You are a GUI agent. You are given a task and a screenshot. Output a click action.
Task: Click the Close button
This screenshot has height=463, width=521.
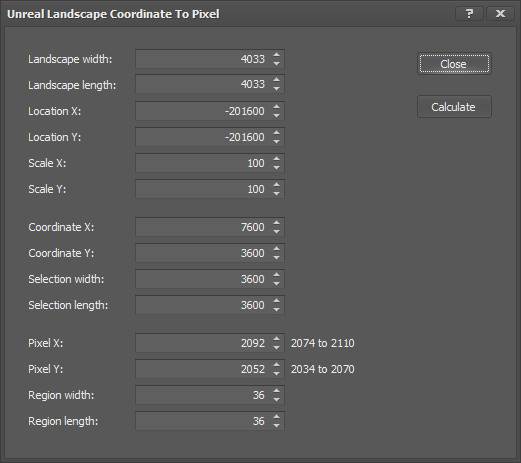454,64
